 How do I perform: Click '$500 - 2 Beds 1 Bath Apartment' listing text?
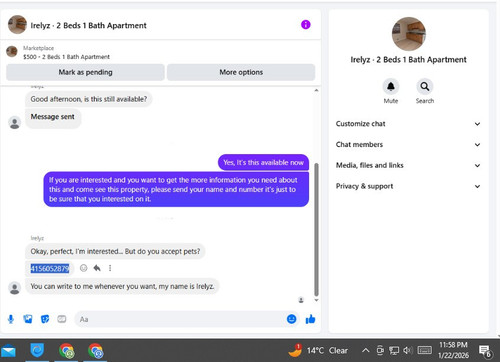pyautogui.click(x=66, y=57)
